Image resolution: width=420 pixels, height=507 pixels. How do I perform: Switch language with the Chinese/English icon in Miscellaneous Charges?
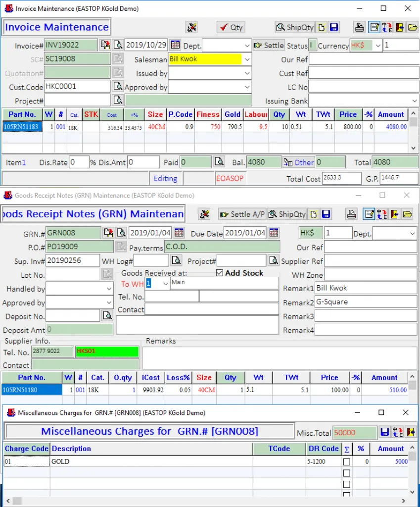click(x=397, y=432)
